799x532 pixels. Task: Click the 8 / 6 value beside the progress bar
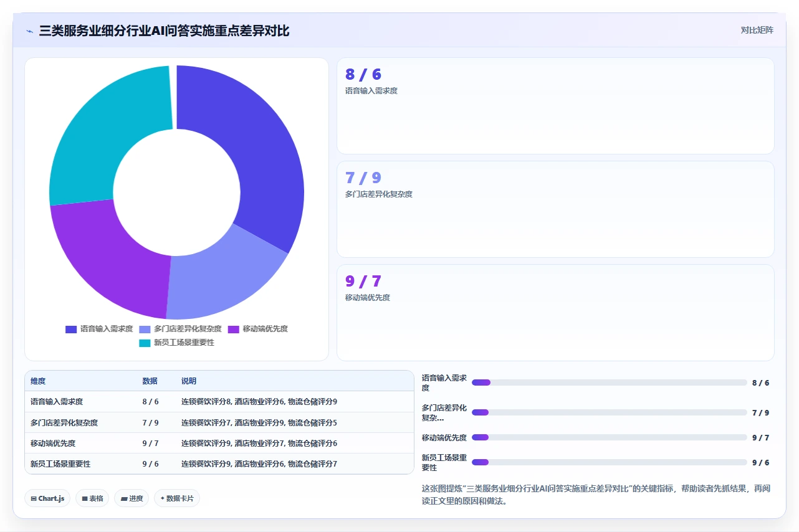(x=760, y=383)
